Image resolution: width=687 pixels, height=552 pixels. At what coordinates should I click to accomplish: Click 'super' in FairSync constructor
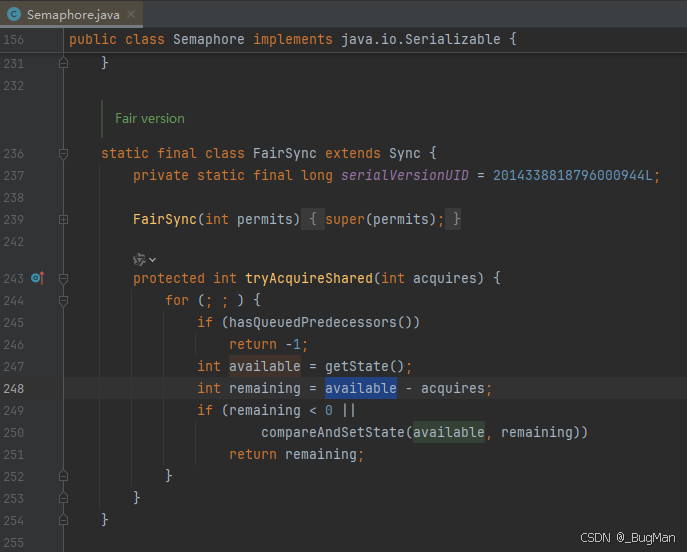coord(345,219)
